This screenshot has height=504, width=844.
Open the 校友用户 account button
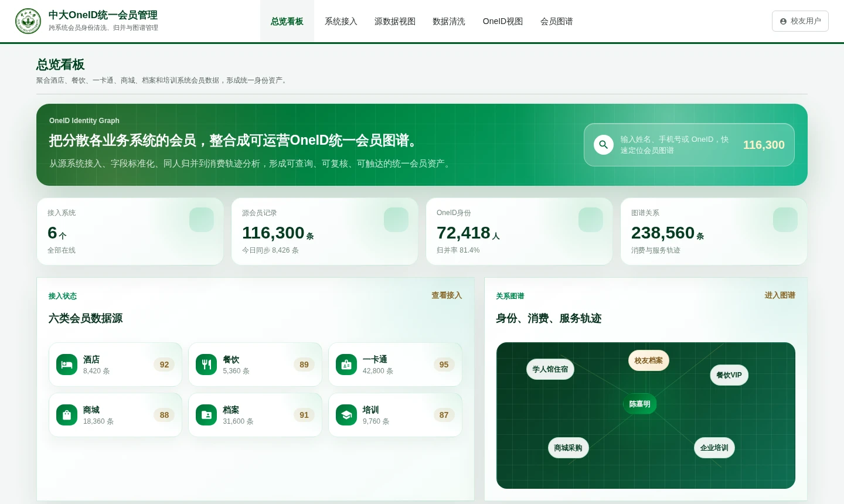pos(800,21)
